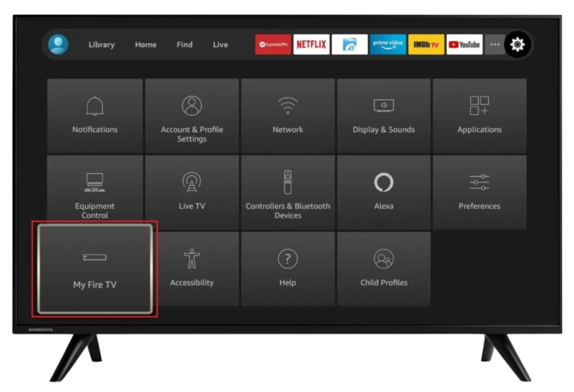Switch to the Home tab

click(x=146, y=45)
